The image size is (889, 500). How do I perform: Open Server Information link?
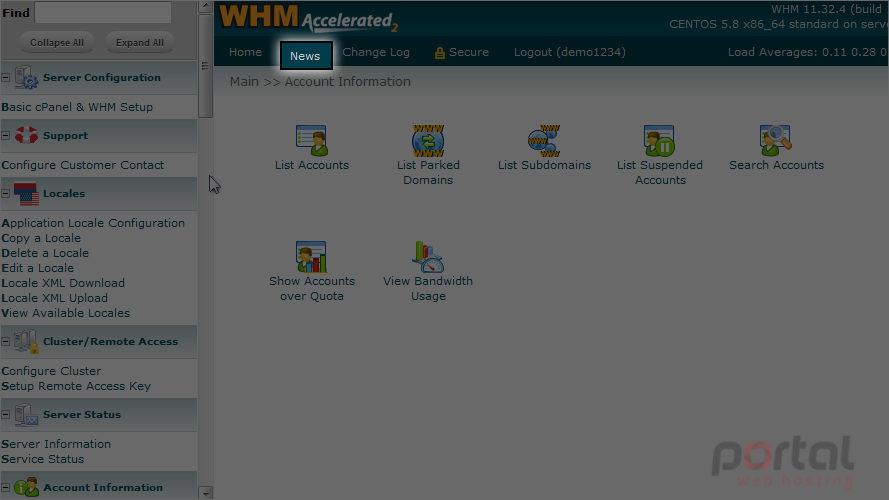pos(56,444)
